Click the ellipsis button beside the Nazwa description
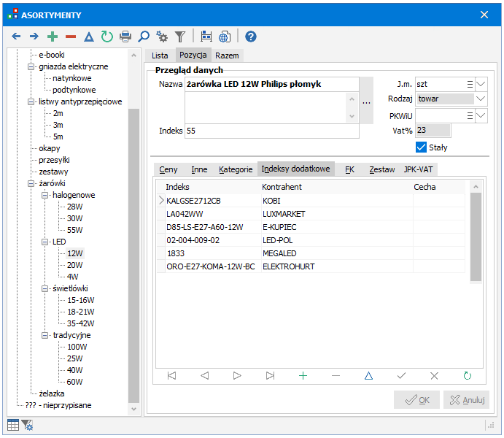Image resolution: width=504 pixels, height=438 pixels. click(x=366, y=100)
